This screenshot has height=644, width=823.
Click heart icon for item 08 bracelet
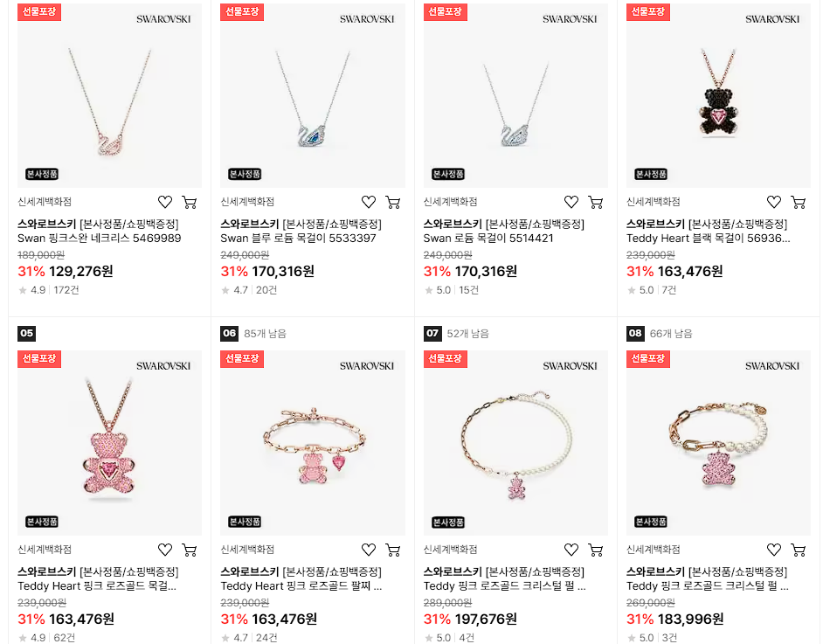pyautogui.click(x=774, y=550)
